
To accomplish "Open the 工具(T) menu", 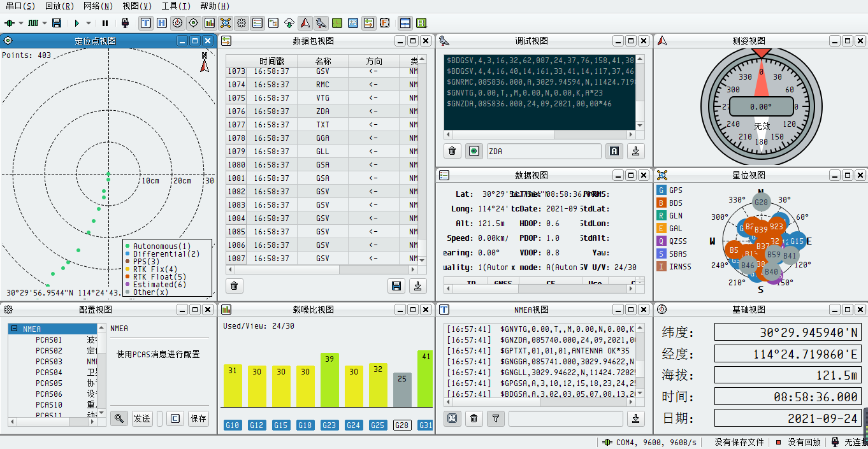I will (x=176, y=6).
